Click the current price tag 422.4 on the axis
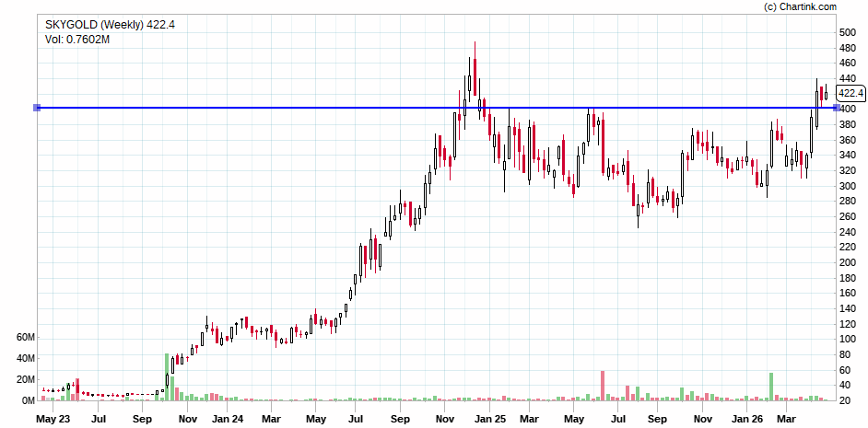Image resolution: width=868 pixels, height=428 pixels. (850, 93)
